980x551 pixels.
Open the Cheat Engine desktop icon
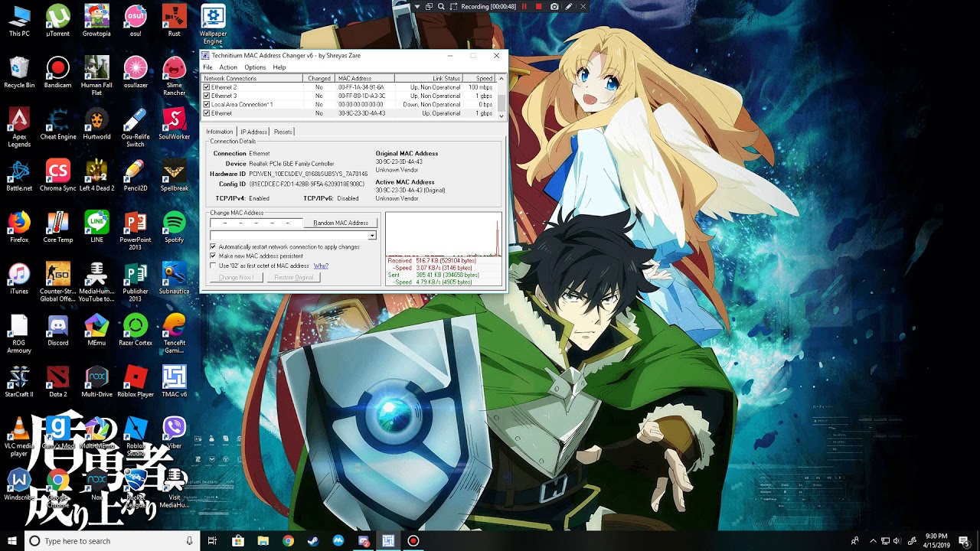(x=58, y=124)
